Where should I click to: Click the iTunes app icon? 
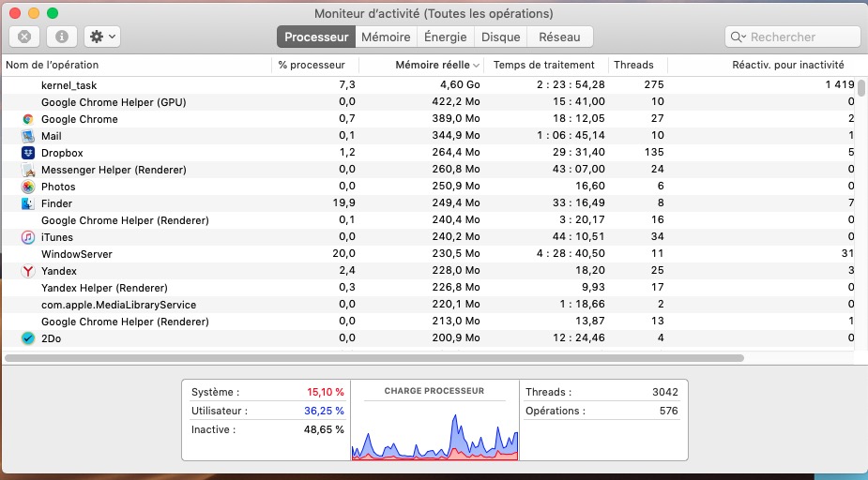click(x=27, y=237)
